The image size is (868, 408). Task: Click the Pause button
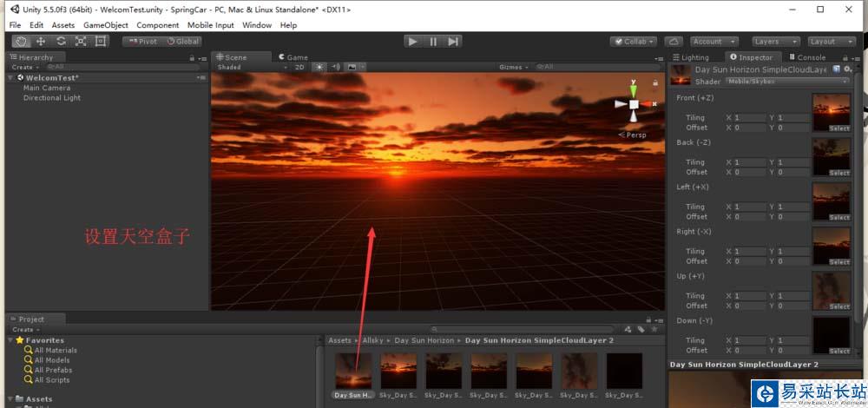point(433,41)
